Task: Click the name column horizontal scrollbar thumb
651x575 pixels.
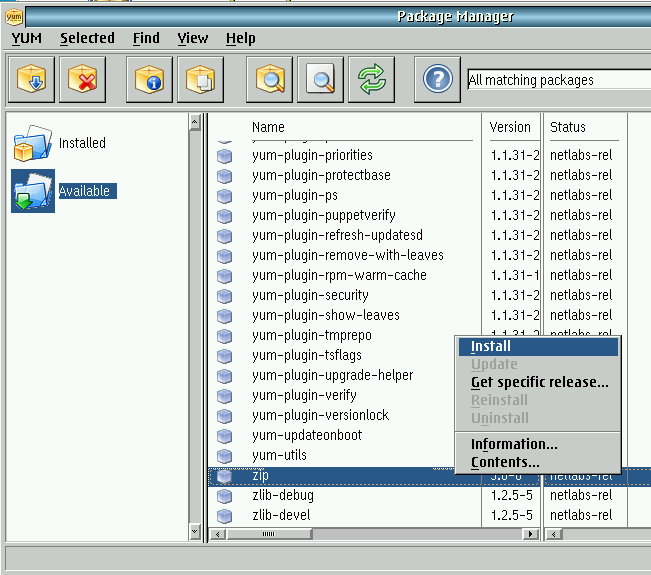Action: pos(269,534)
